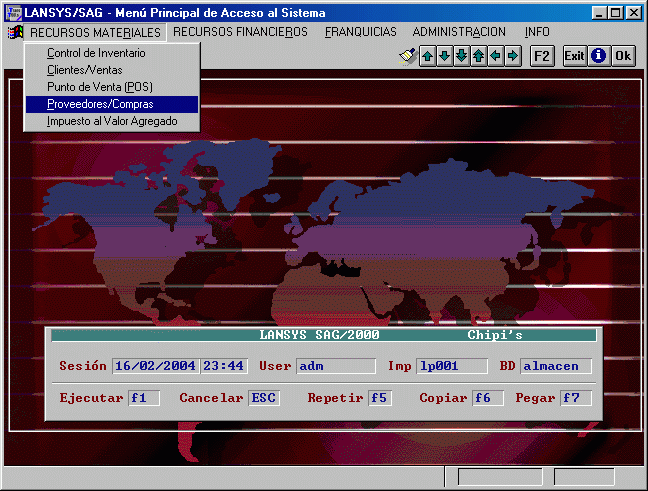Open the RECURSOS MATERIALES menu
648x491 pixels.
[95, 32]
